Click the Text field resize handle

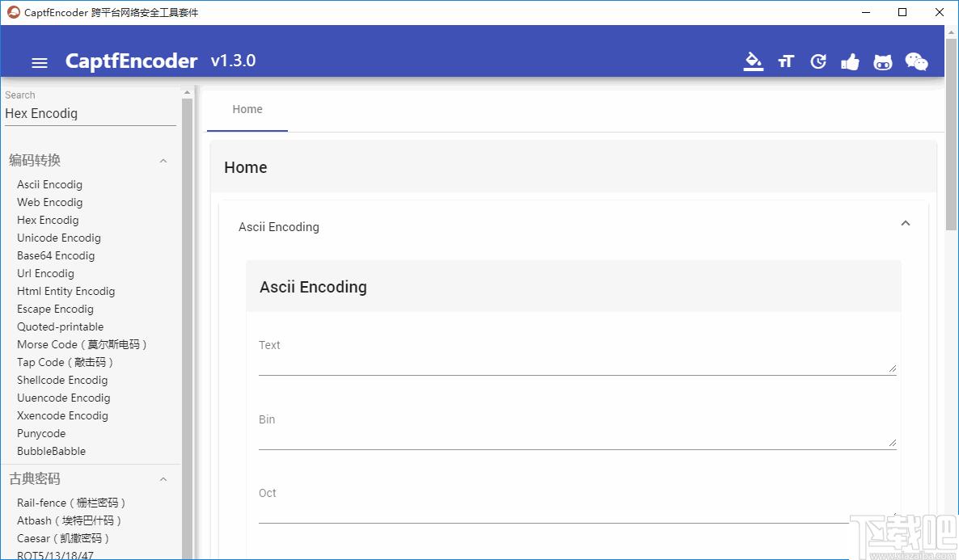coord(893,368)
